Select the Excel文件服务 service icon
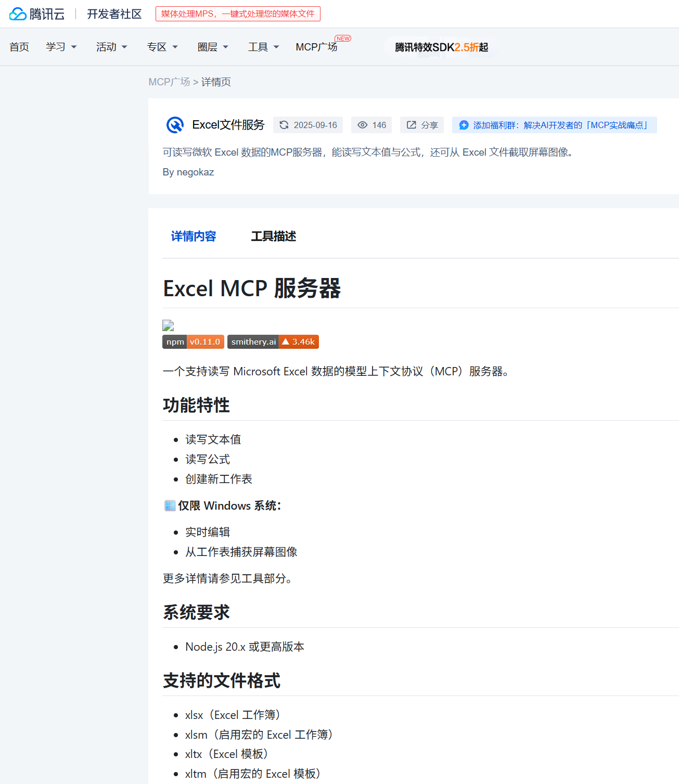 tap(175, 125)
